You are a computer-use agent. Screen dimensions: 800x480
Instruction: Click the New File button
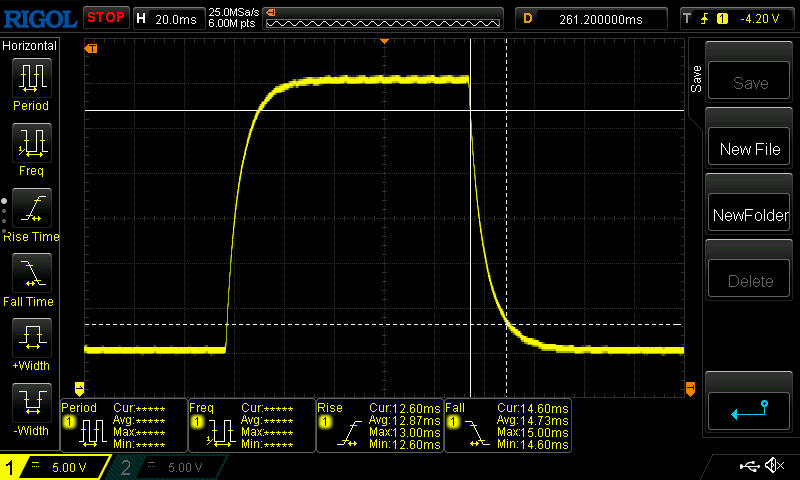pyautogui.click(x=749, y=149)
